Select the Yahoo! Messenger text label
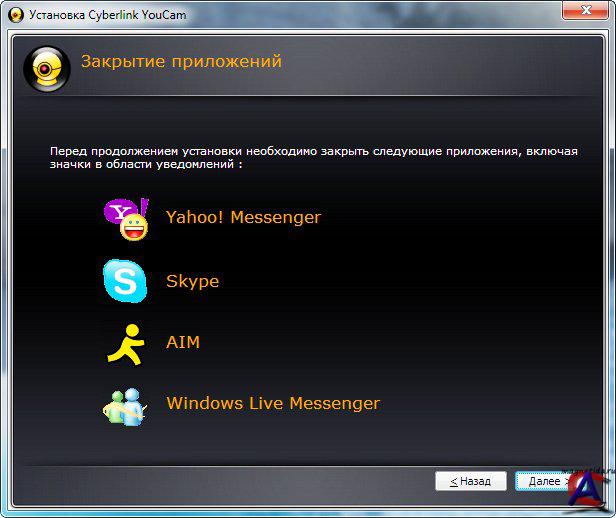 pyautogui.click(x=243, y=217)
